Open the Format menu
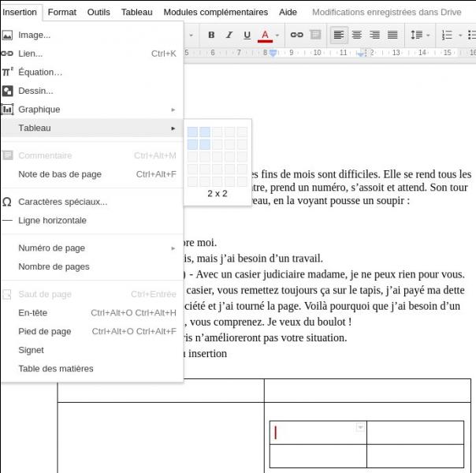Screen dimensions: 476x473 [x=62, y=12]
